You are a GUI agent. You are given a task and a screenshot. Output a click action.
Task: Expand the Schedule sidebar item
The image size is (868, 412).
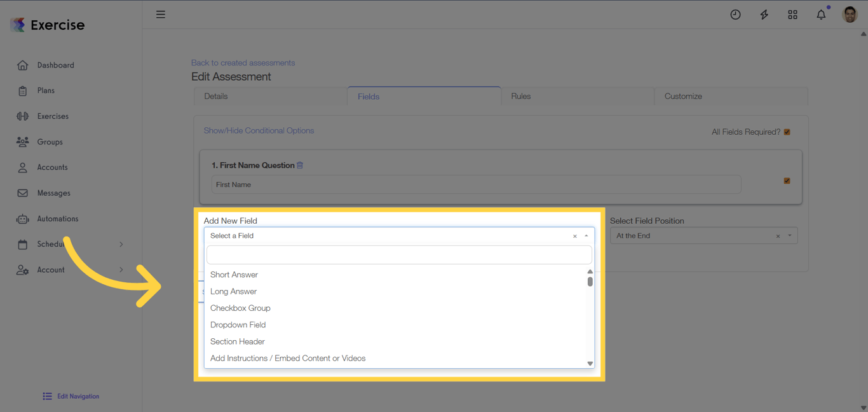pos(121,244)
